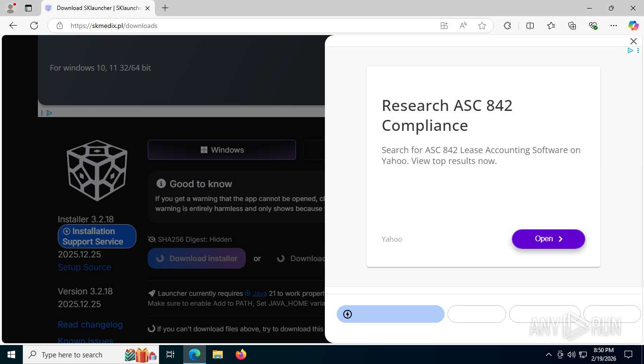Image resolution: width=644 pixels, height=364 pixels.
Task: Click the Yahoo advertiser label
Action: pyautogui.click(x=392, y=239)
